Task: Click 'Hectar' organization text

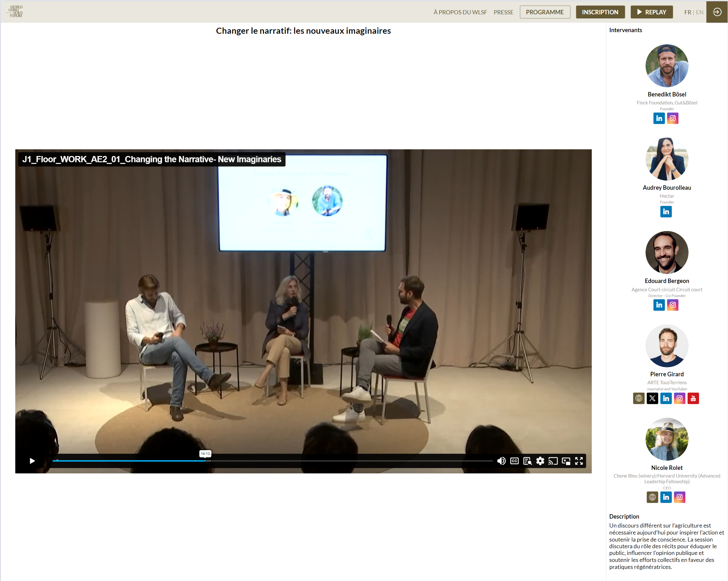Action: coord(667,196)
